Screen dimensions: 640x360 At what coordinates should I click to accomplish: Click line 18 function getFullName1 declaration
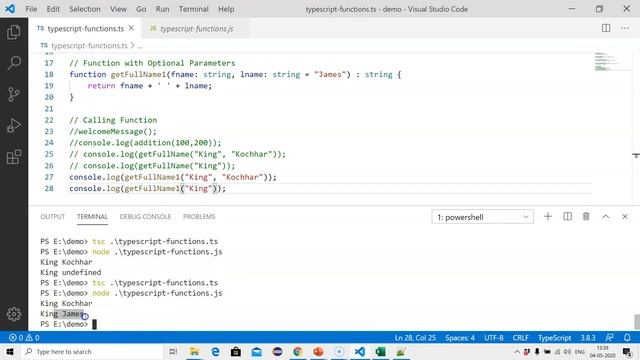click(235, 74)
